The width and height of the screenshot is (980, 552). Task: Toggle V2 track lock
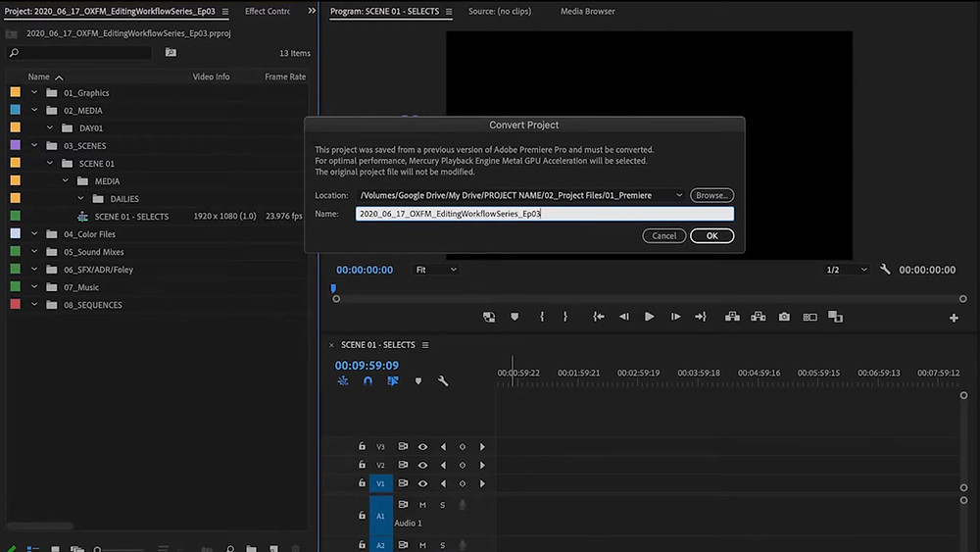pos(362,465)
